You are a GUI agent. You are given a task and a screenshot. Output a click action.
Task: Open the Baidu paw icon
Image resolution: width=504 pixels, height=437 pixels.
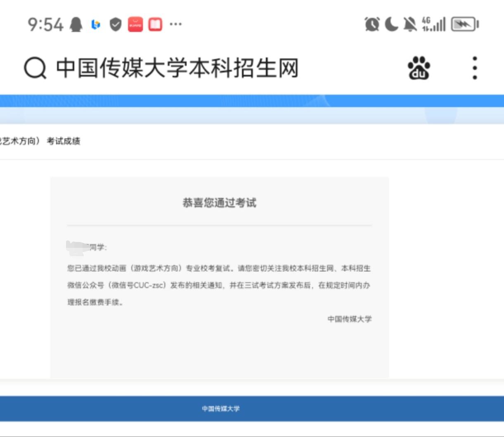pyautogui.click(x=419, y=68)
